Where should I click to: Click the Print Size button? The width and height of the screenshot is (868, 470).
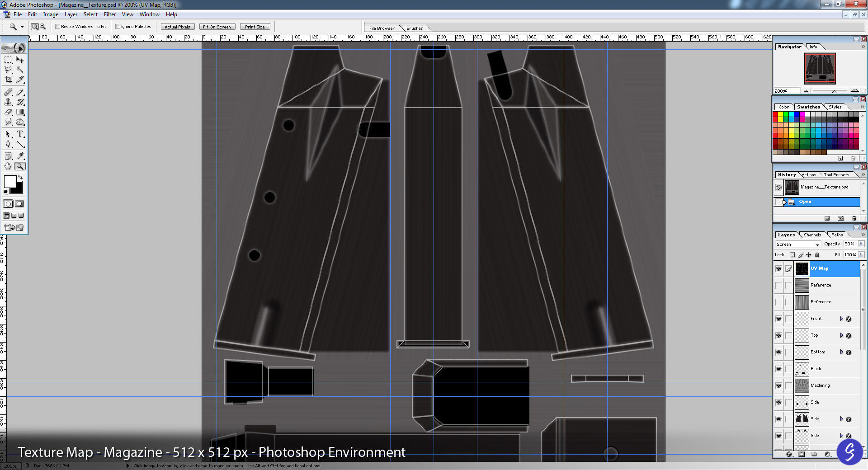[255, 27]
